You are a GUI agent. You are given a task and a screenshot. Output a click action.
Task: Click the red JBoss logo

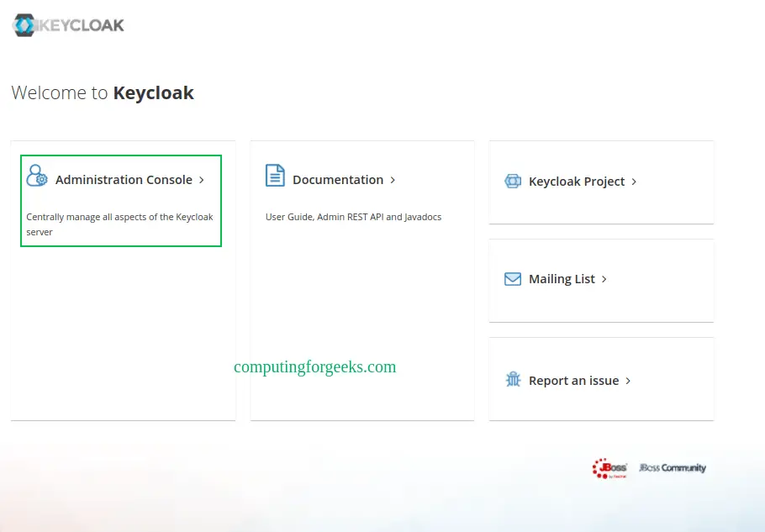click(609, 468)
